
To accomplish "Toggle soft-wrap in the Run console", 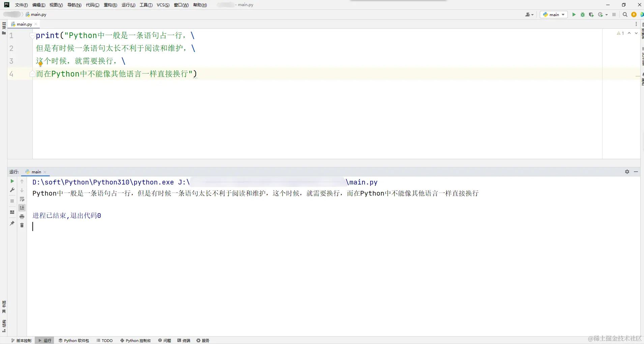I will 22,199.
